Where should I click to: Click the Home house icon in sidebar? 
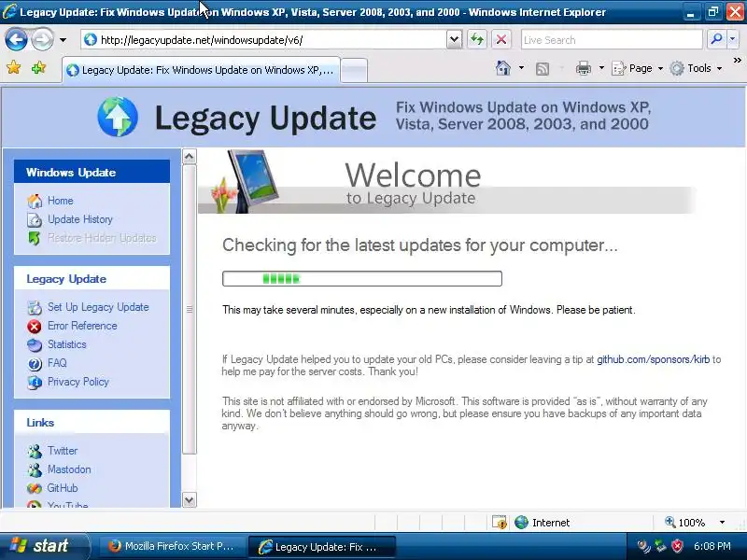[35, 201]
